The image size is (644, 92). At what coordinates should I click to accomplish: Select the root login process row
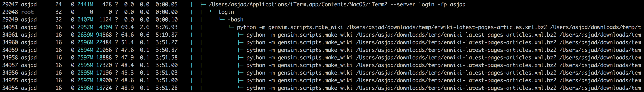(322, 12)
